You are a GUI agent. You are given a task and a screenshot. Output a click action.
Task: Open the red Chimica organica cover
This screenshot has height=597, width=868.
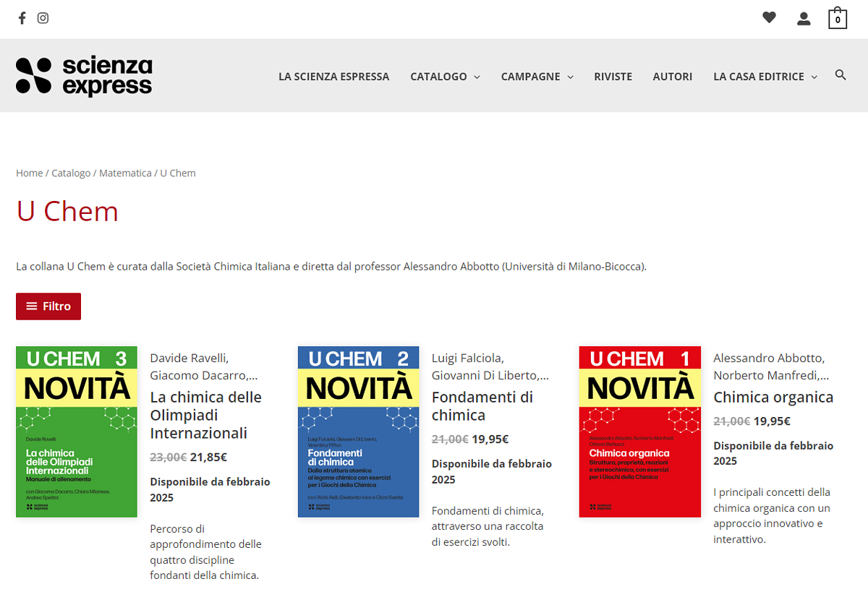pos(639,431)
